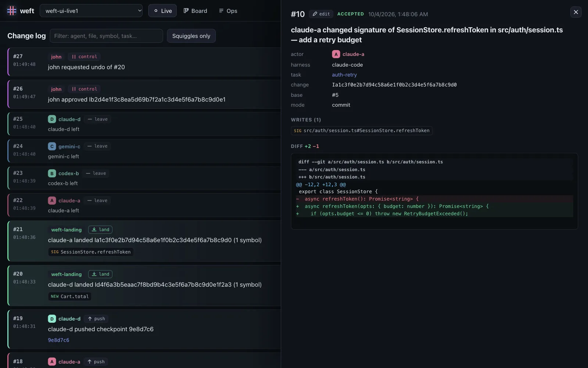Select weft-landing tag on entry #21
588x368 pixels.
[x=67, y=230]
